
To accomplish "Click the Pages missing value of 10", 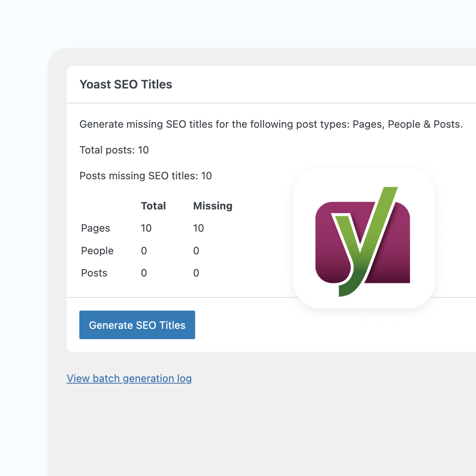I will 198,228.
